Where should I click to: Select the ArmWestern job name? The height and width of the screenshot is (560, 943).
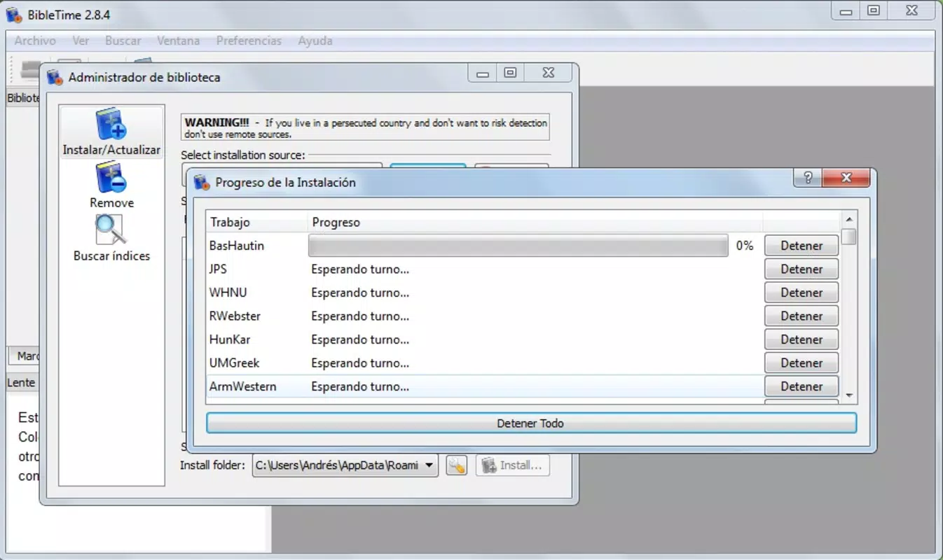(x=242, y=386)
